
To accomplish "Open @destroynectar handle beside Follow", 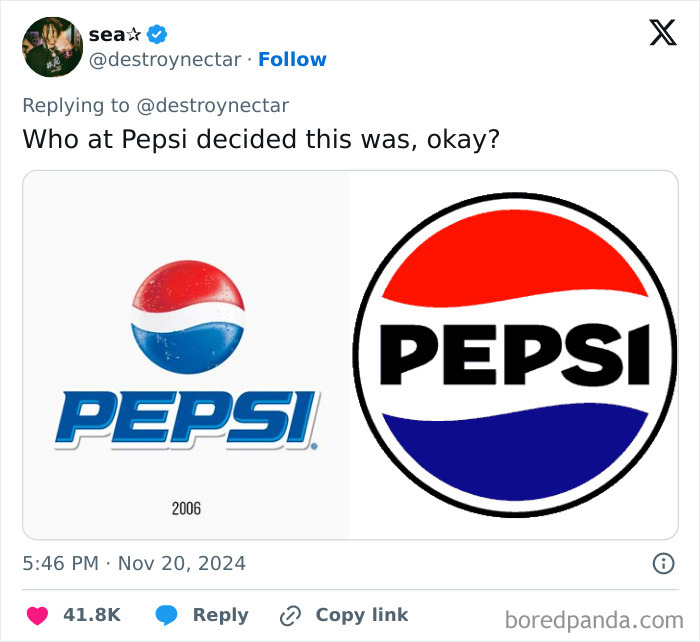I will (x=166, y=60).
